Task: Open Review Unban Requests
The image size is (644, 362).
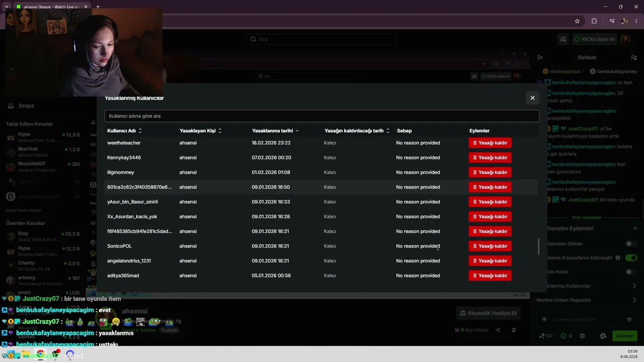Action: click(587, 300)
